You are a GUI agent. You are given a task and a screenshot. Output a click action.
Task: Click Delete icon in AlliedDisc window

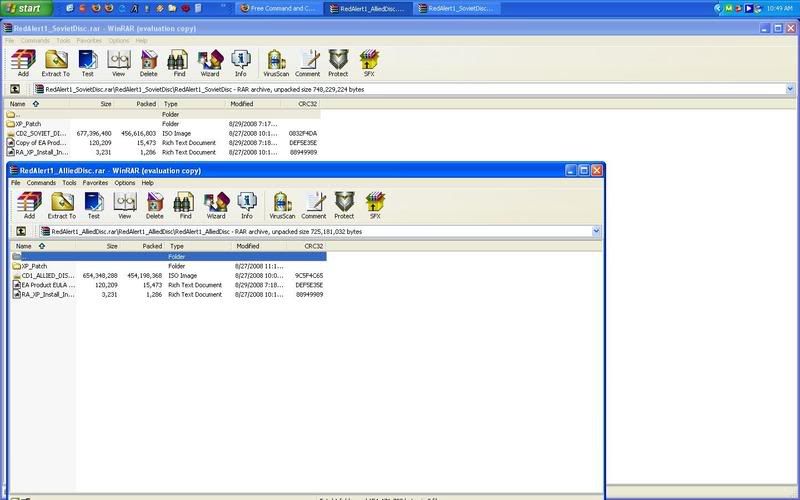155,206
